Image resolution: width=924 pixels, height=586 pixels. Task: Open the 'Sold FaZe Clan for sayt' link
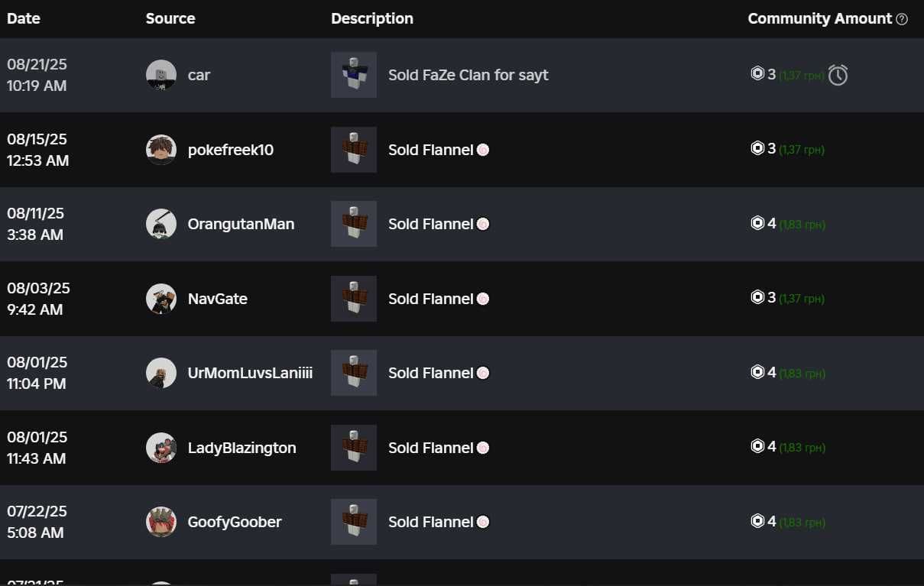[x=468, y=75]
